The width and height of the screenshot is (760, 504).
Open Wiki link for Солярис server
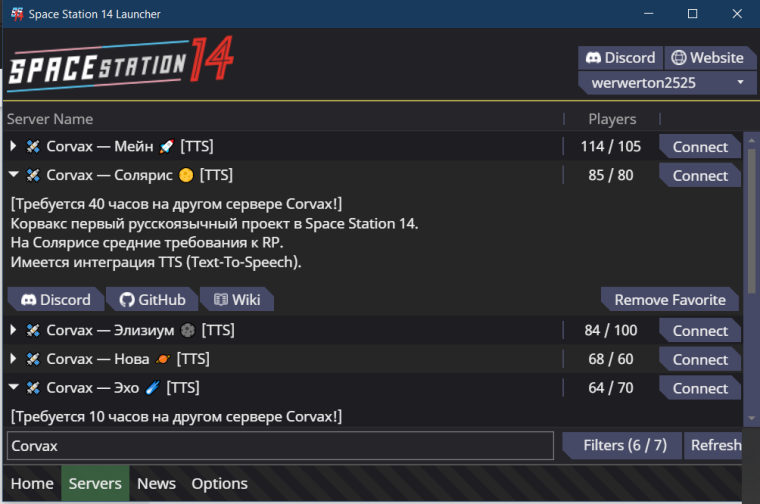237,300
